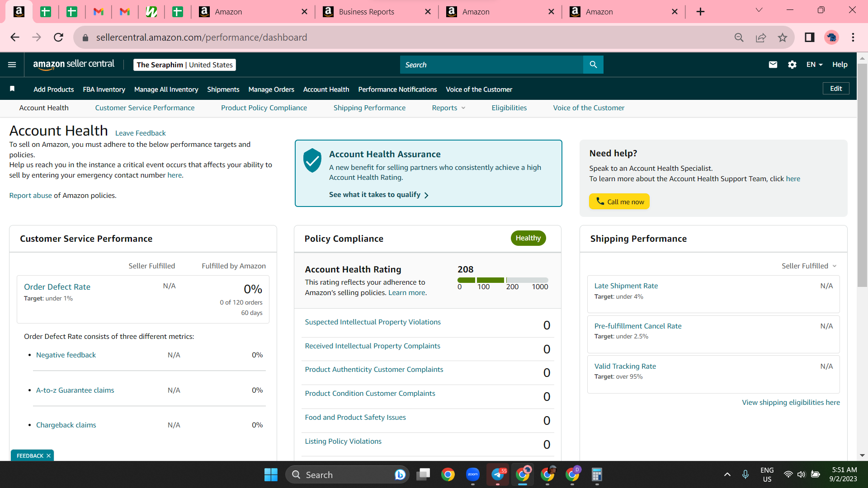
Task: Open the Windows Start menu
Action: coord(271,474)
